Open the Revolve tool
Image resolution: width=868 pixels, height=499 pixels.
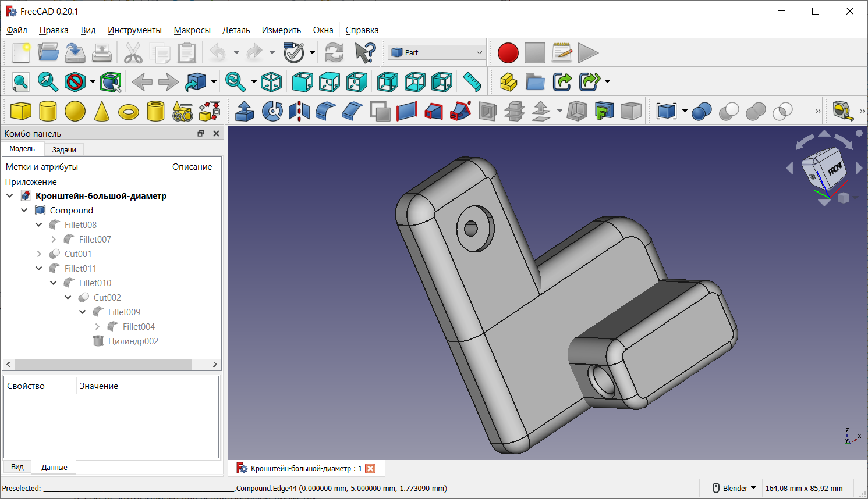[272, 111]
